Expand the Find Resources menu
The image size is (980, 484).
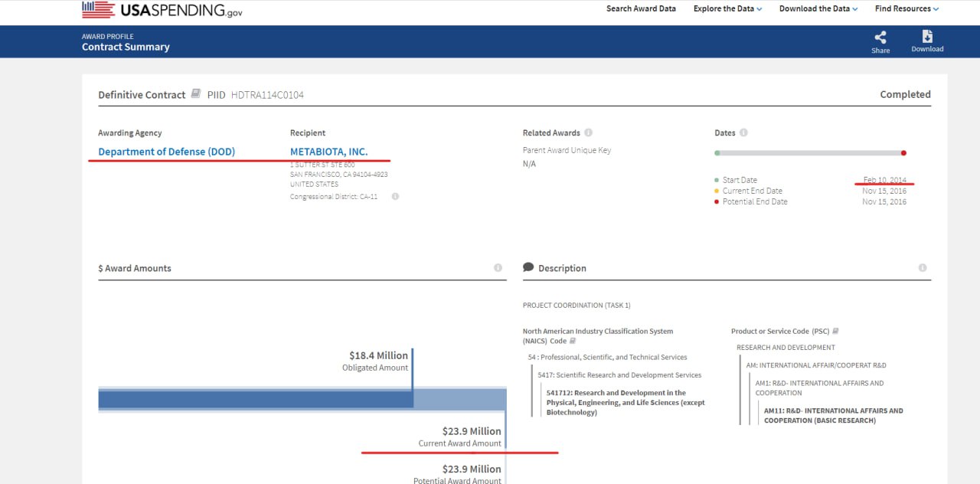pyautogui.click(x=906, y=9)
